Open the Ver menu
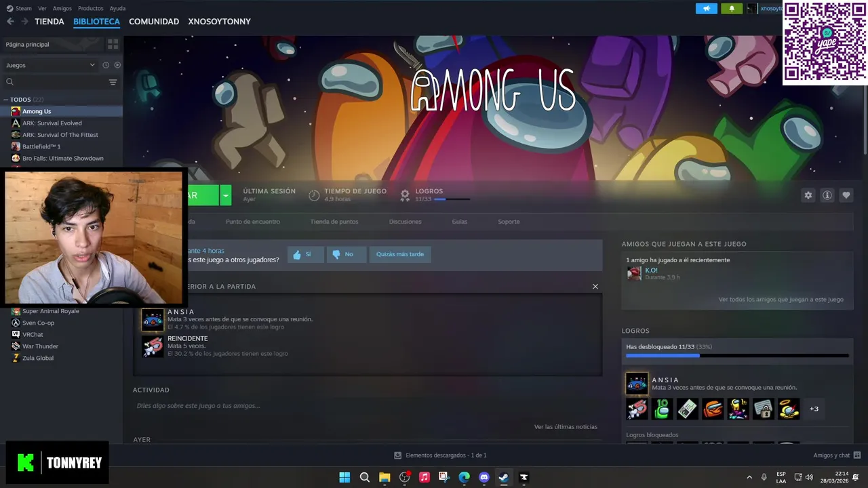 click(42, 8)
